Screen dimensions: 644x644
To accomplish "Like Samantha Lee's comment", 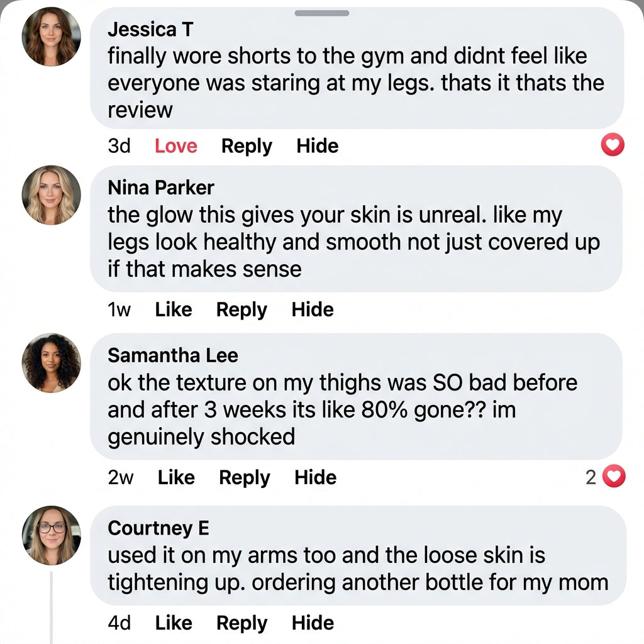I will click(x=176, y=477).
